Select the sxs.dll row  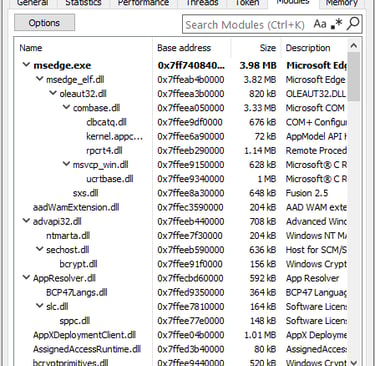pos(181,193)
